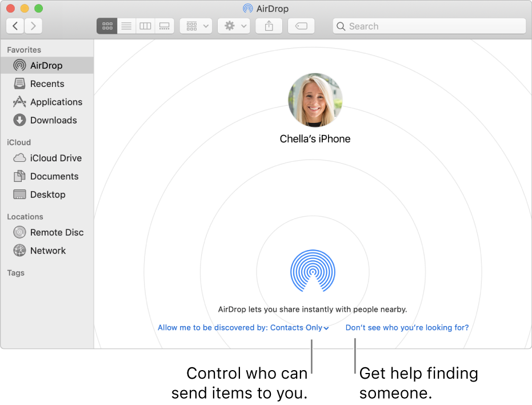Open Remote Disc in the sidebar
Screen dimensions: 532x405
coord(47,232)
